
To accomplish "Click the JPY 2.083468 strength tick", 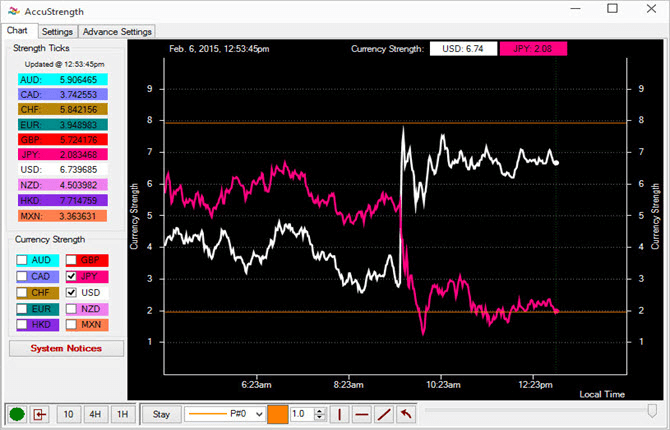I will [x=63, y=155].
